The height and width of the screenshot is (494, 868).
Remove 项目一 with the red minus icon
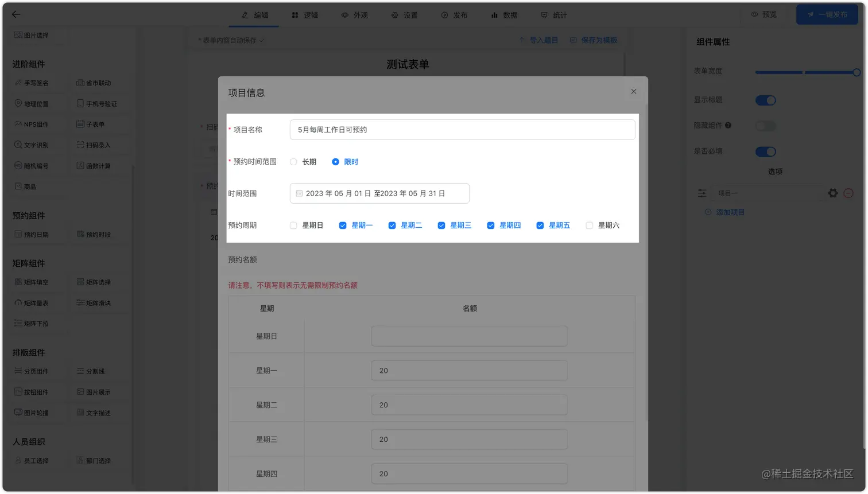pos(848,193)
